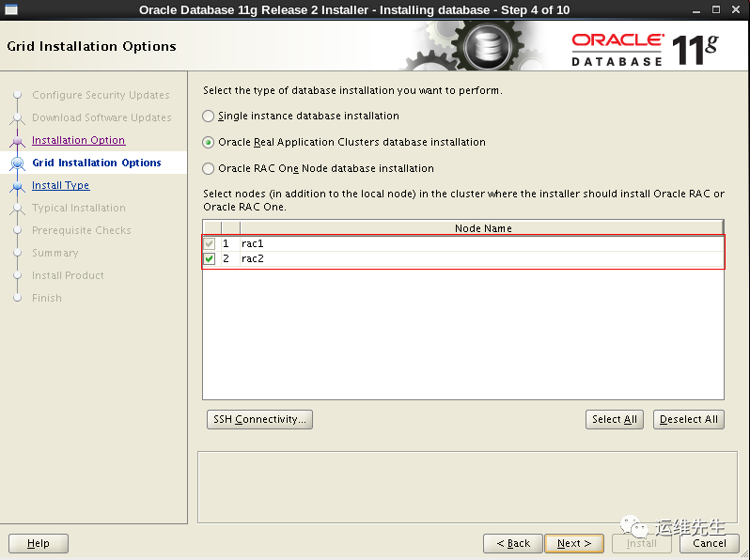Click the window menu icon in title bar

tap(11, 9)
